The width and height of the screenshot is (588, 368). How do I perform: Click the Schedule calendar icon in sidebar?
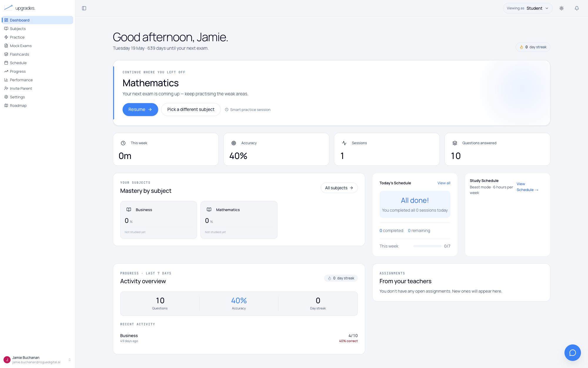click(6, 63)
